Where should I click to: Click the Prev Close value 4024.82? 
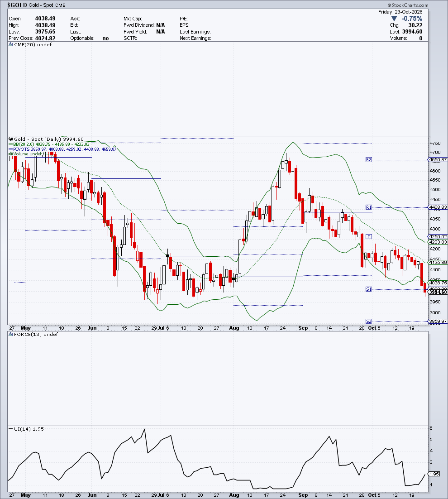point(45,38)
